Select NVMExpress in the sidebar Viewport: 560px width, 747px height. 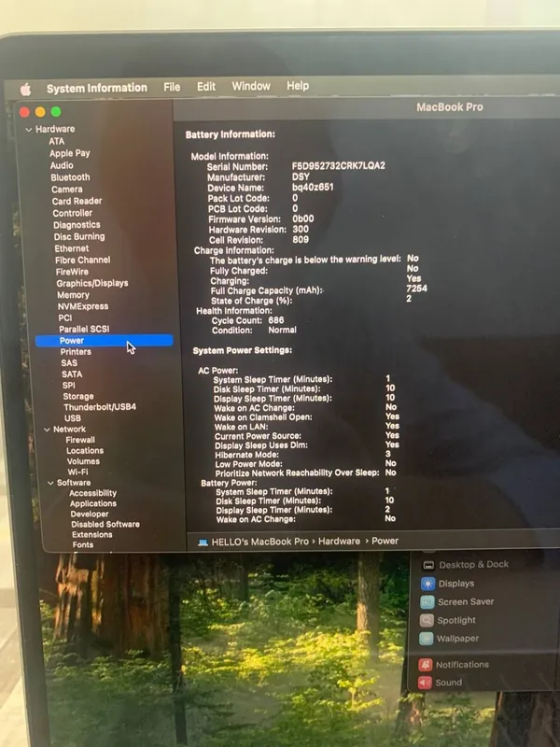pyautogui.click(x=83, y=306)
